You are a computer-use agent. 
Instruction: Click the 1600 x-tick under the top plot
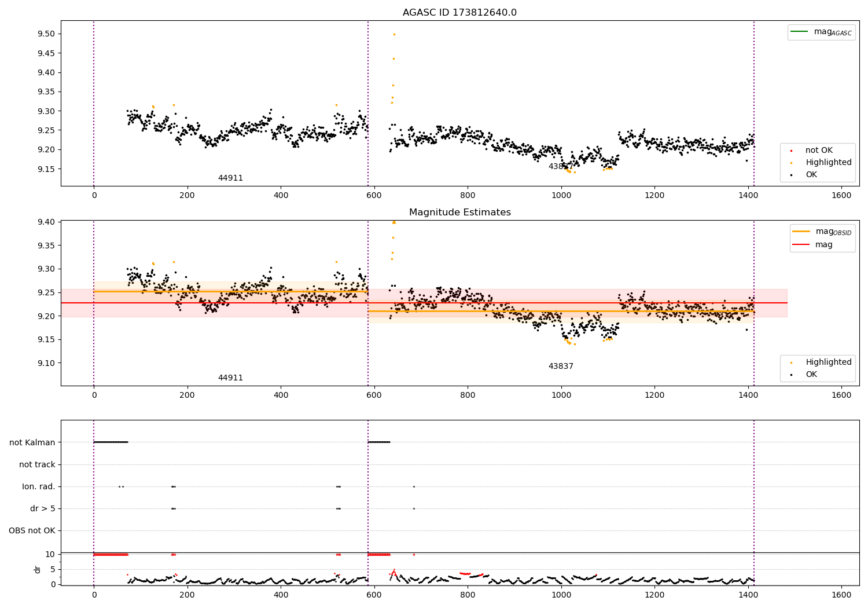click(x=841, y=196)
